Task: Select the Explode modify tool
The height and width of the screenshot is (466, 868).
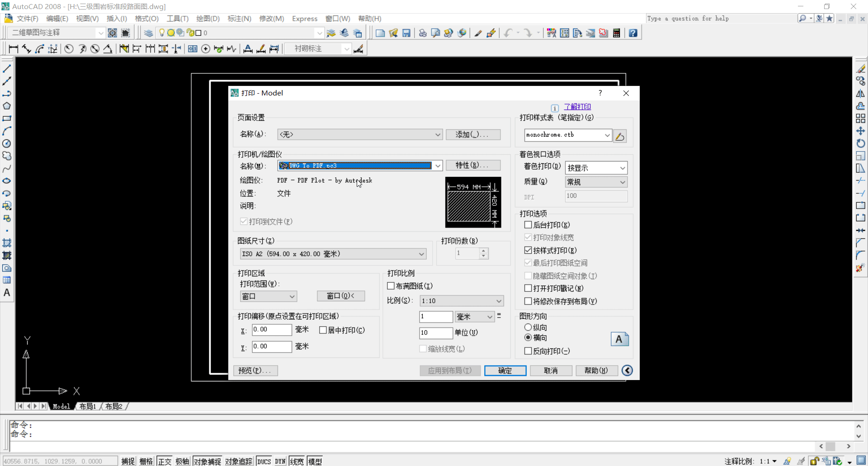Action: 860,268
